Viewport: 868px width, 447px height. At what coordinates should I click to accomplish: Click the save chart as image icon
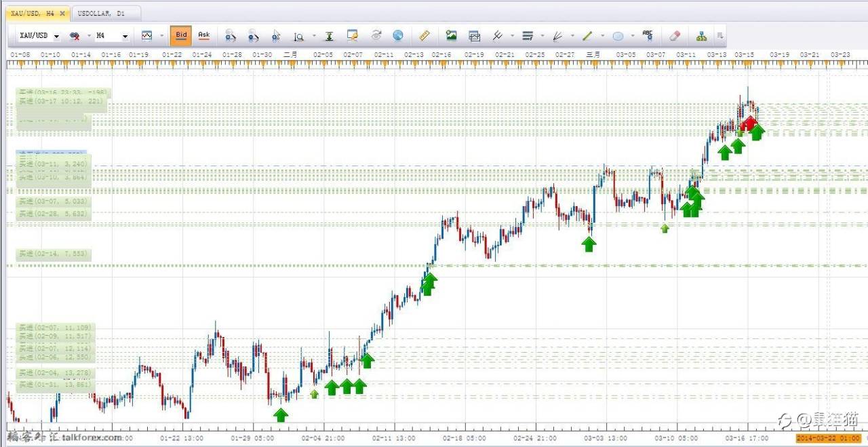(452, 35)
